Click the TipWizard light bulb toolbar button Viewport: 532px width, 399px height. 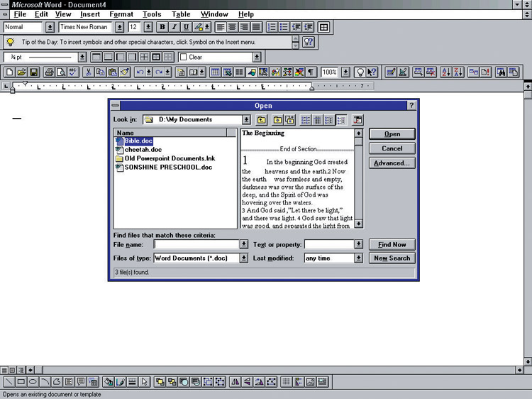click(x=360, y=72)
